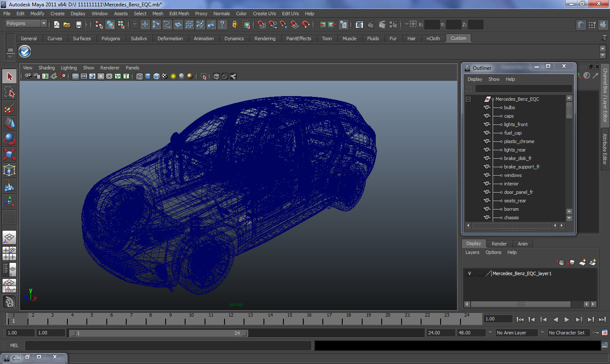Save the scene with floppy icon
This screenshot has width=610, height=364.
coord(78,25)
